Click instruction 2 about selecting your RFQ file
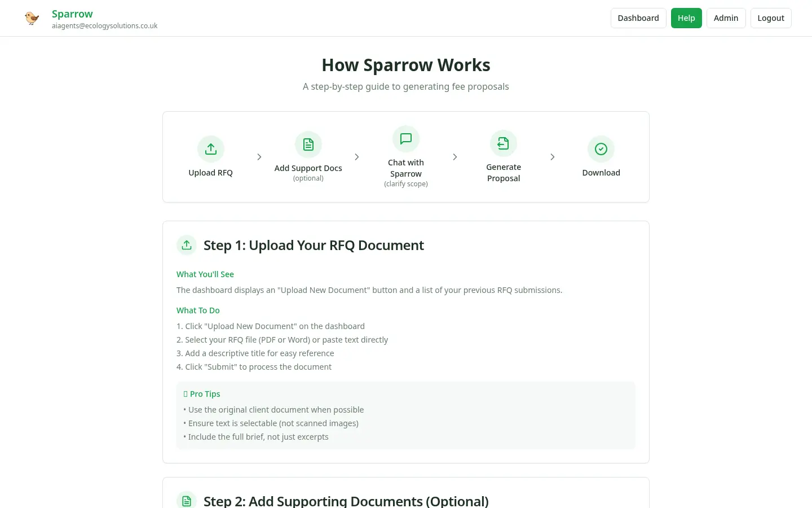Image resolution: width=812 pixels, height=508 pixels. tap(283, 340)
